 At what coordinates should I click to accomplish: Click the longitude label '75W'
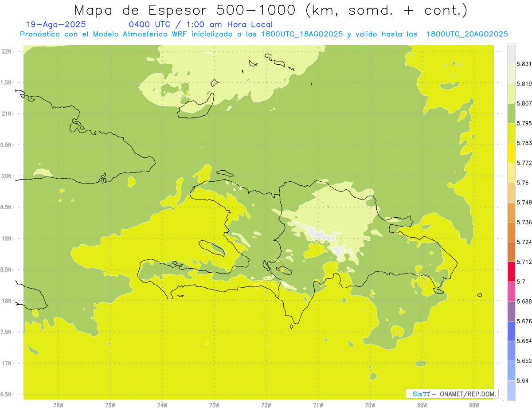110,405
